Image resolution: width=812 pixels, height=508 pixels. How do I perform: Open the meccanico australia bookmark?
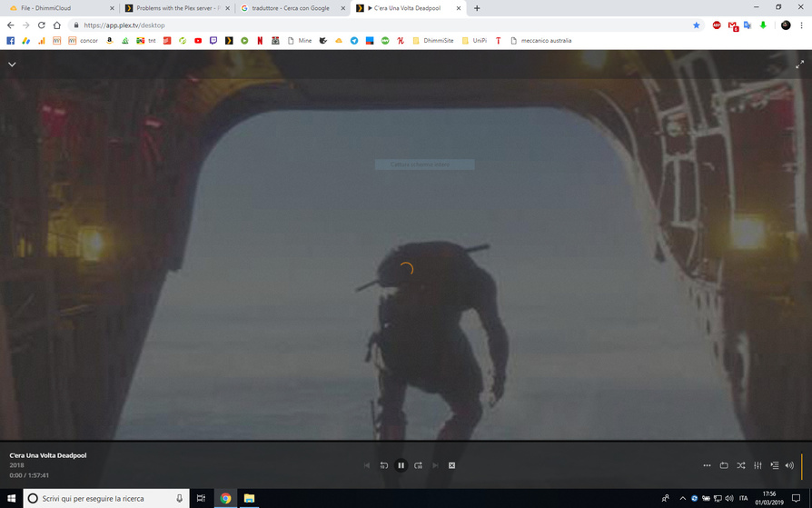[x=541, y=40]
